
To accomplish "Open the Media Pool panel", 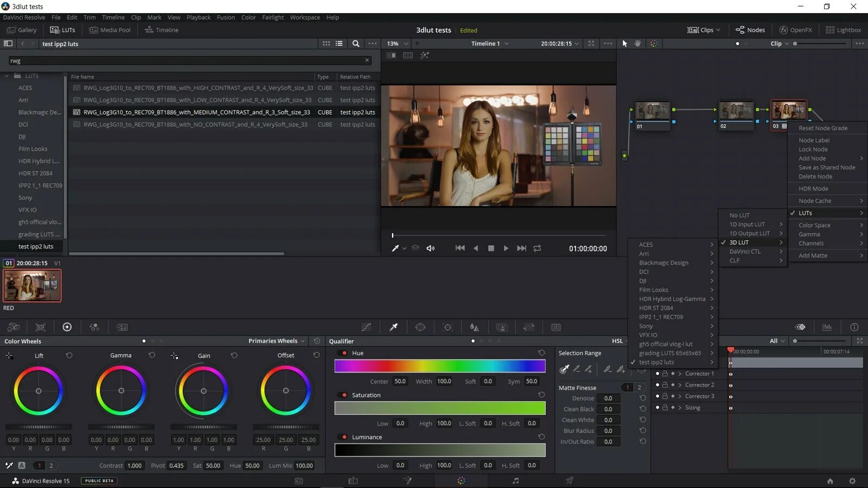I will (110, 30).
